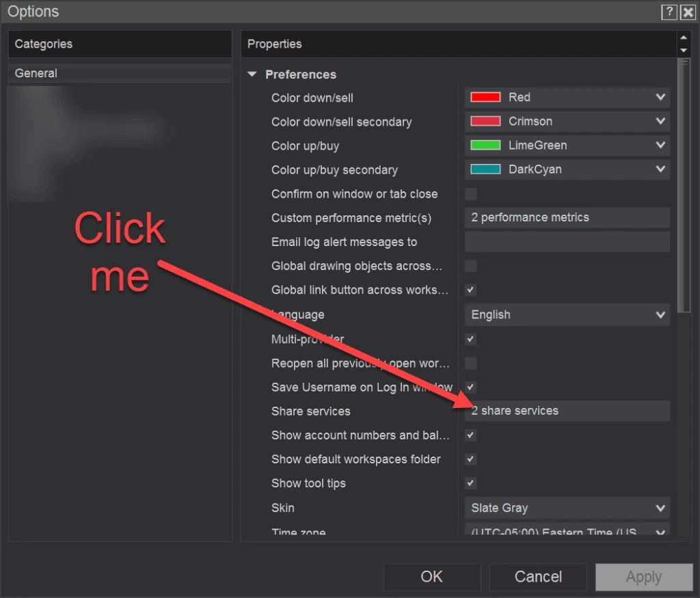Screen dimensions: 700x598
Task: Click the LimeGreen color swatch
Action: click(485, 146)
